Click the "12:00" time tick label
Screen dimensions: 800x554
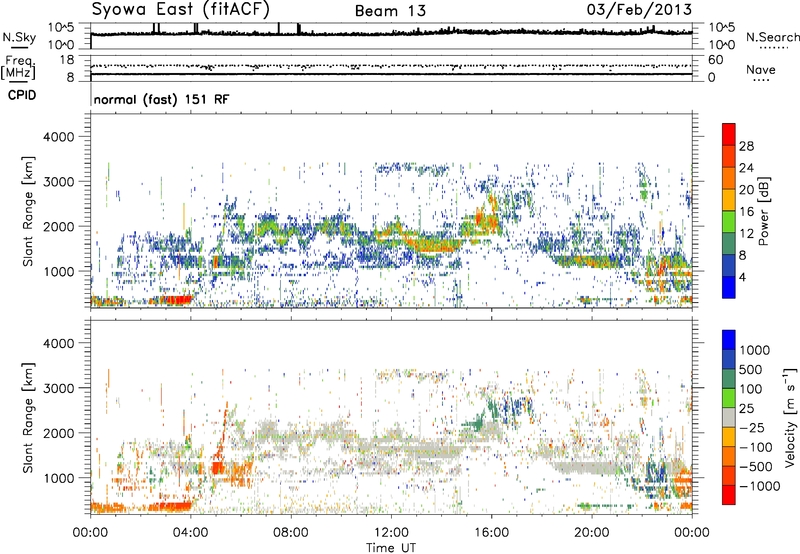tap(391, 533)
